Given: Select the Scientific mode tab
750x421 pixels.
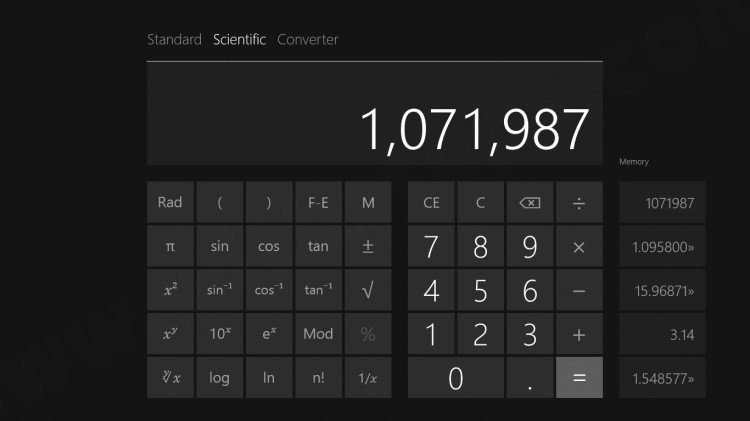Looking at the screenshot, I should pyautogui.click(x=239, y=39).
